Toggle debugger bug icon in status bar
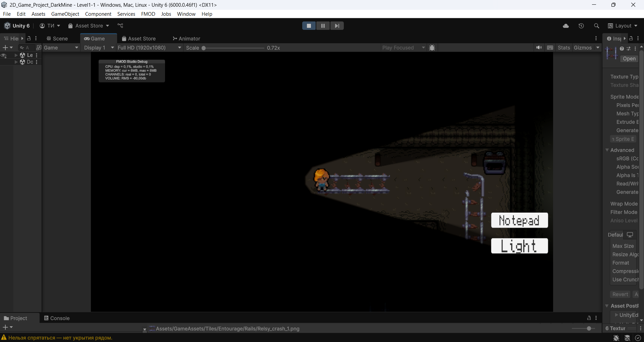This screenshot has height=342, width=644. [x=616, y=338]
